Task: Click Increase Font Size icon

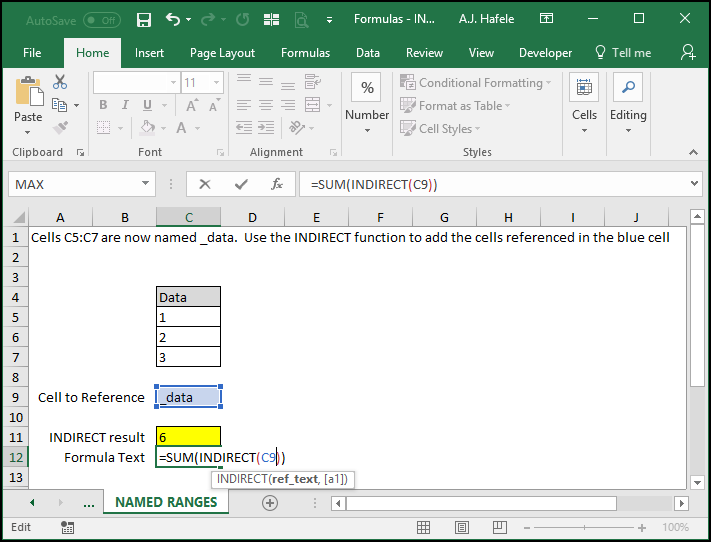Action: tap(192, 105)
